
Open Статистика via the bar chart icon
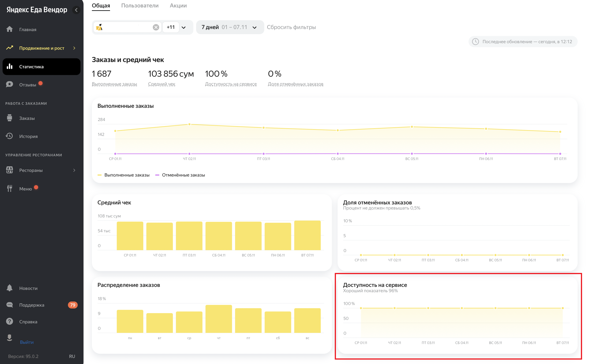tap(9, 67)
